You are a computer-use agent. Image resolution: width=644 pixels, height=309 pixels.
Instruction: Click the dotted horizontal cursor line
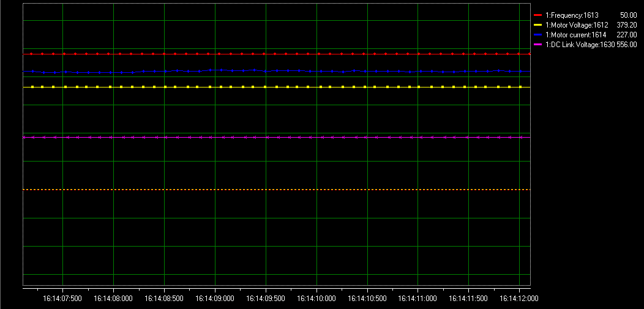pyautogui.click(x=275, y=190)
